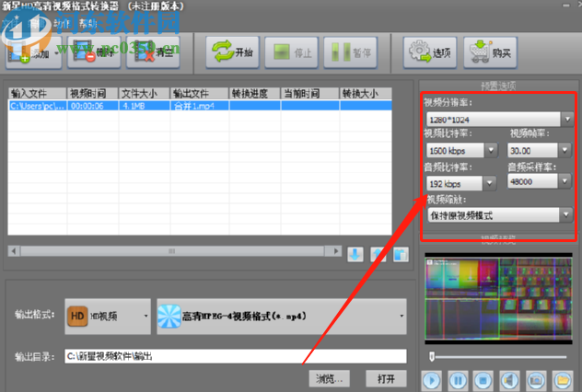Screen dimensions: 582x392
Task: Start conversion with the 开始 button
Action: coord(232,52)
